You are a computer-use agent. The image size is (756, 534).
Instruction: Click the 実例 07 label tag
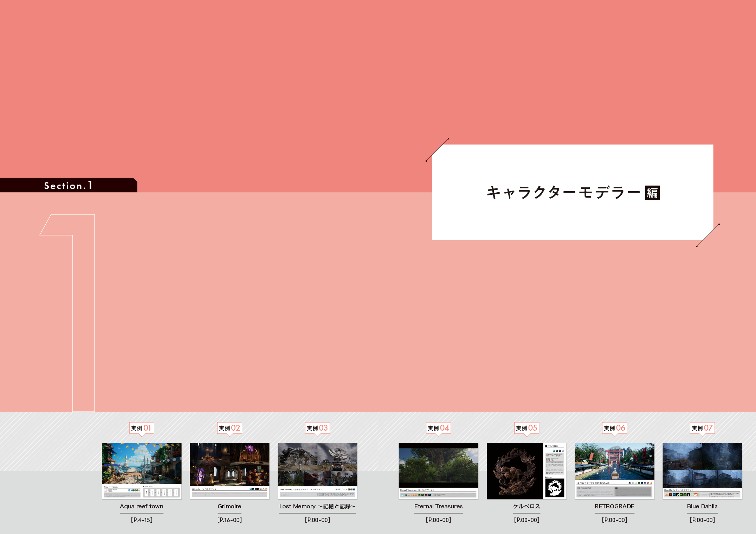click(x=702, y=428)
